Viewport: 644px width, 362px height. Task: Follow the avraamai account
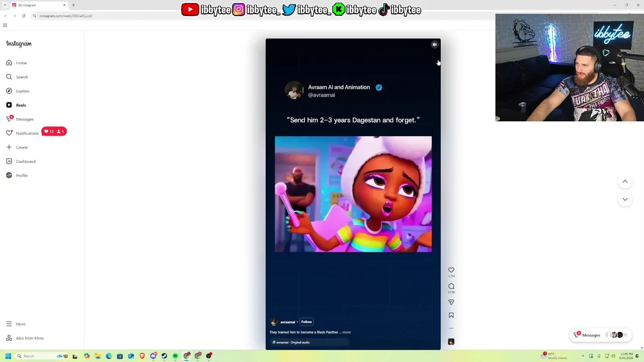(306, 322)
